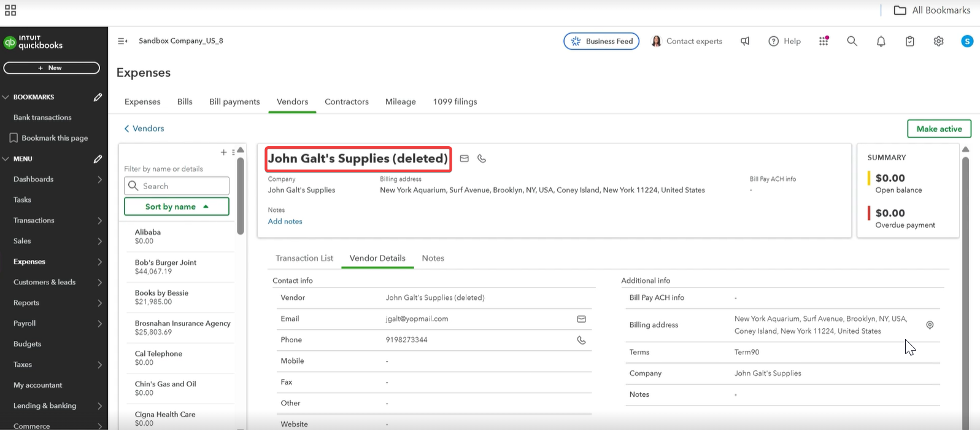Open the settings gear
Image resolution: width=980 pixels, height=430 pixels.
pos(938,41)
